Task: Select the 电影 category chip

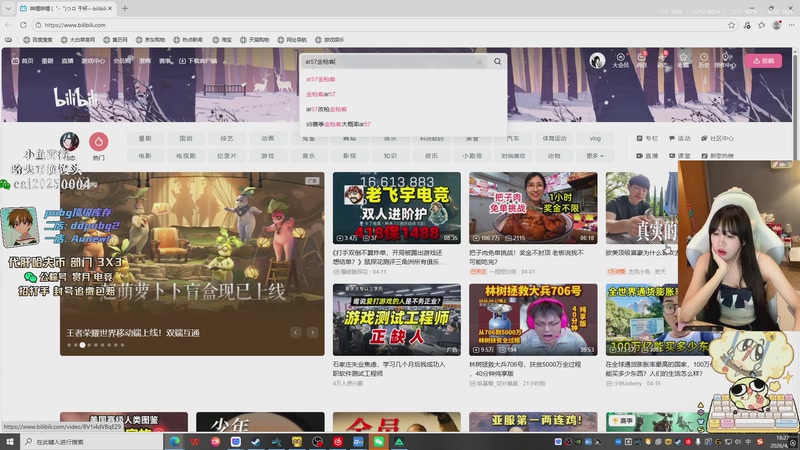Action: coord(145,156)
